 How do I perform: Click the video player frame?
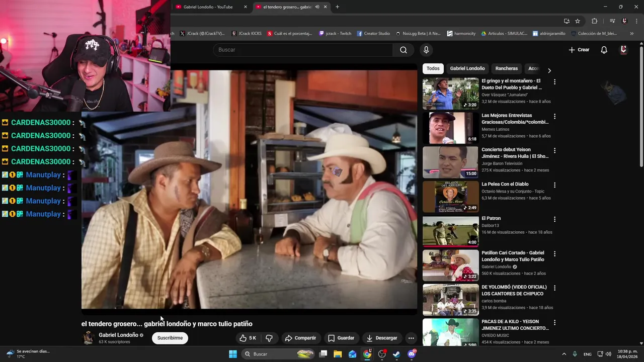[x=249, y=189]
